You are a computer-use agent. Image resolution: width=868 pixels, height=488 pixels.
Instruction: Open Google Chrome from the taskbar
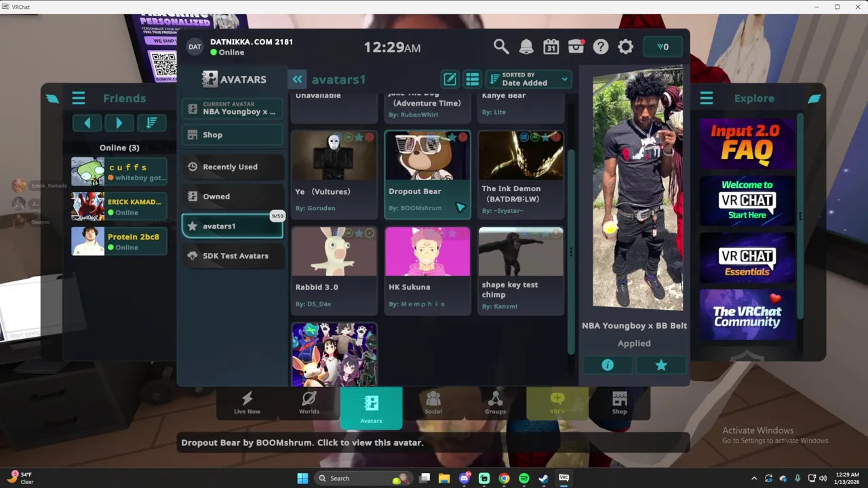[x=504, y=478]
